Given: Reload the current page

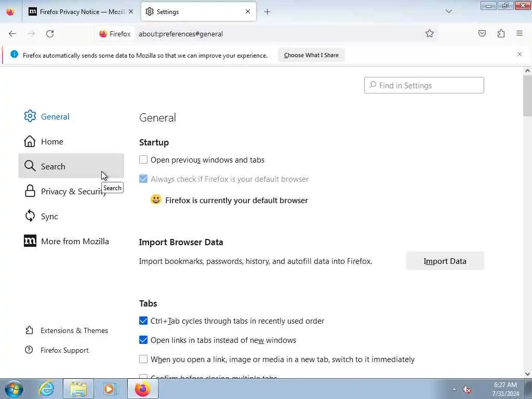Looking at the screenshot, I should pos(50,34).
